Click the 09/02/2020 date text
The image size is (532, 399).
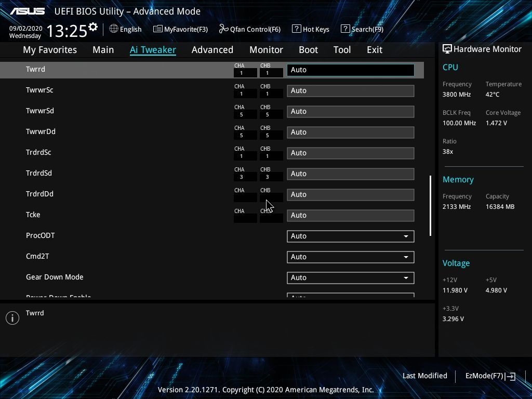click(x=25, y=29)
